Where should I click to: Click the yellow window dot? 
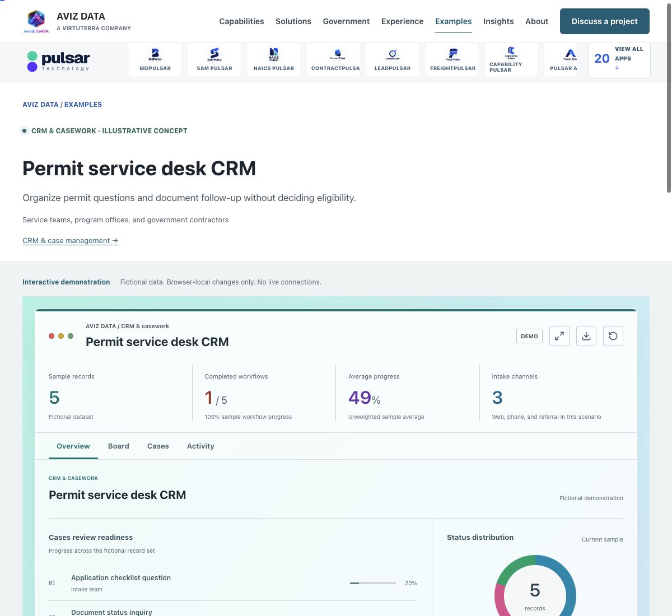point(61,336)
